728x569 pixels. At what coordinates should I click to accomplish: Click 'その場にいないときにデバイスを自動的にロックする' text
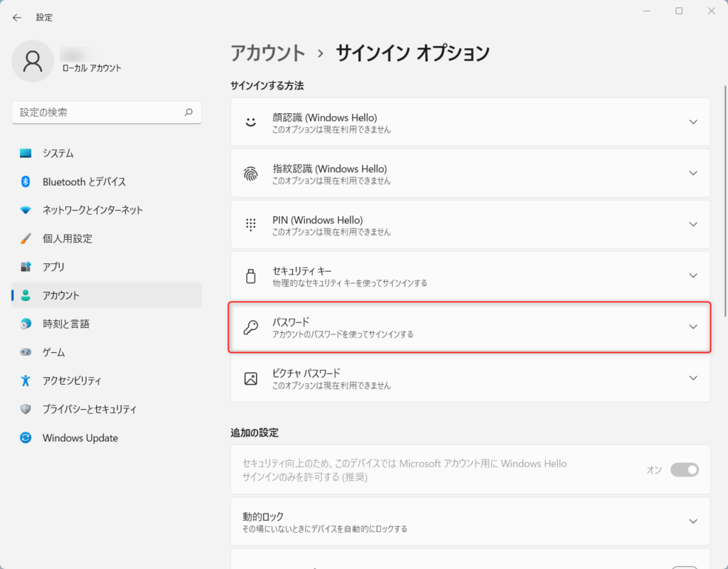coord(325,529)
